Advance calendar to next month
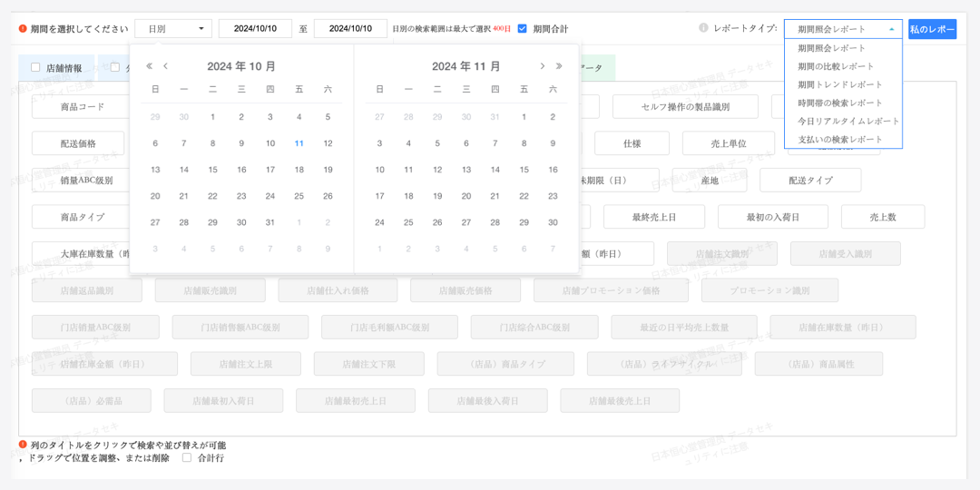This screenshot has width=980, height=490. [x=543, y=66]
